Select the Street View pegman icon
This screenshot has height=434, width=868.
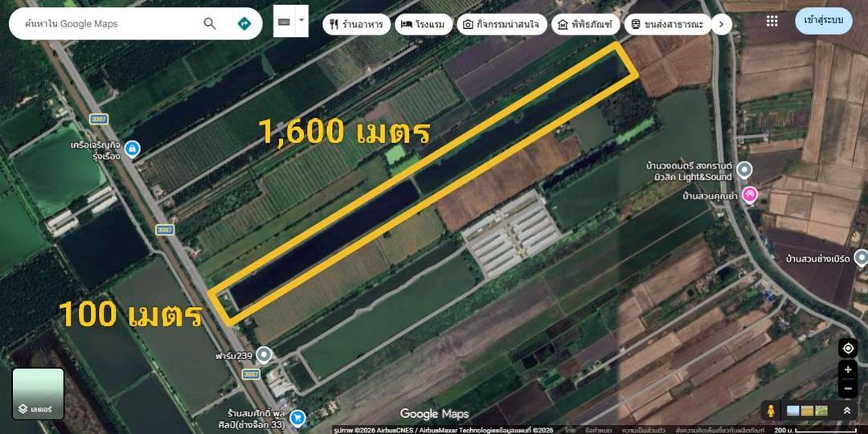click(771, 410)
